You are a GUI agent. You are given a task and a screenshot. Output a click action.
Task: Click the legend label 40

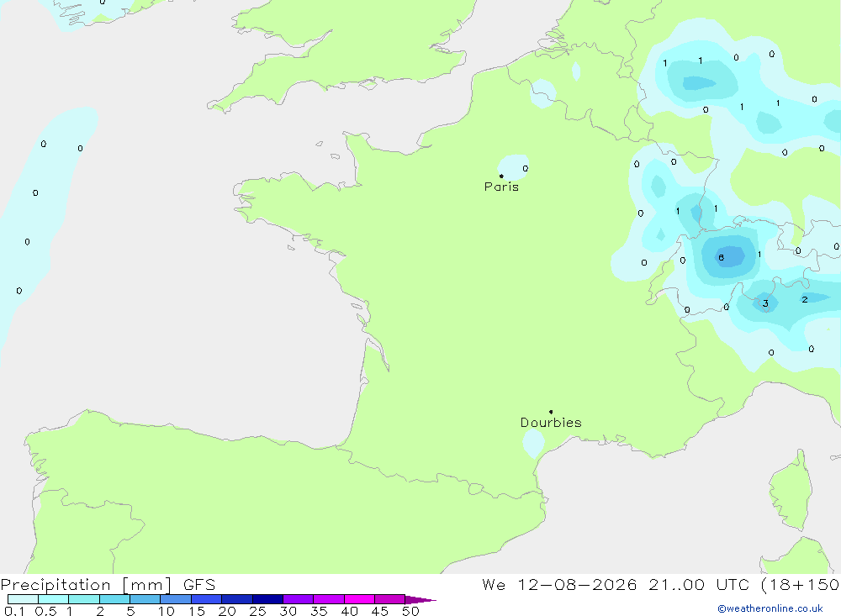[350, 611]
